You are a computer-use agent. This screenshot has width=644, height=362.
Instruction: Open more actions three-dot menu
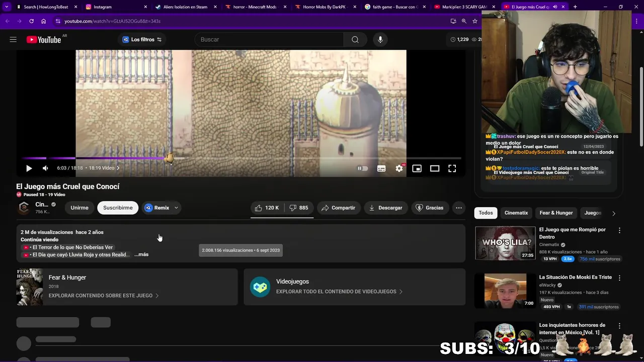point(458,208)
